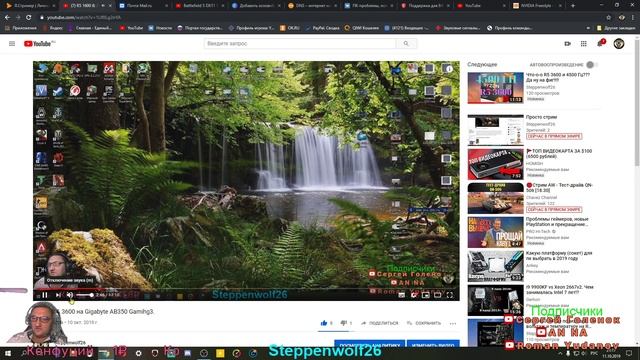Viewport: 640px width, 360px height.
Task: Reload the page with the refresh icon
Action: tap(29, 18)
